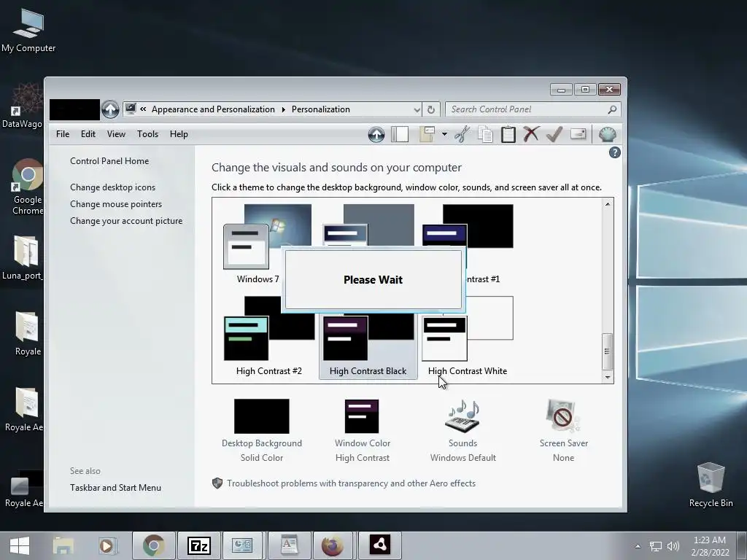This screenshot has width=747, height=560.
Task: Select the High Contrast Black theme
Action: pos(368,346)
